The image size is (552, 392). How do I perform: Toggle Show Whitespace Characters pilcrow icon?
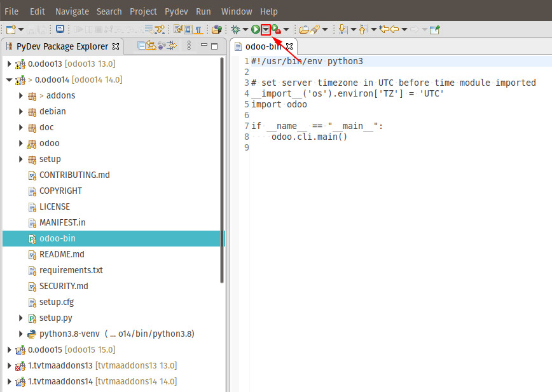click(x=199, y=29)
